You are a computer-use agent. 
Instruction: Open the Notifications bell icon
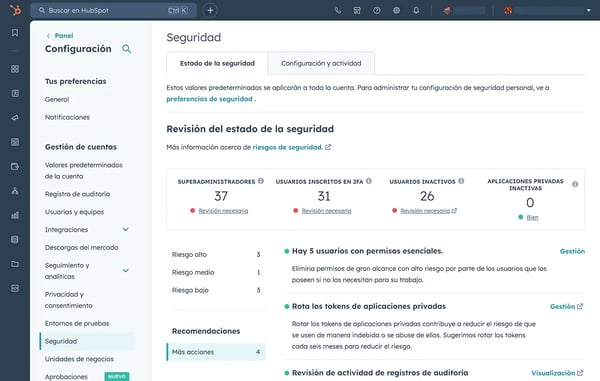pyautogui.click(x=416, y=10)
